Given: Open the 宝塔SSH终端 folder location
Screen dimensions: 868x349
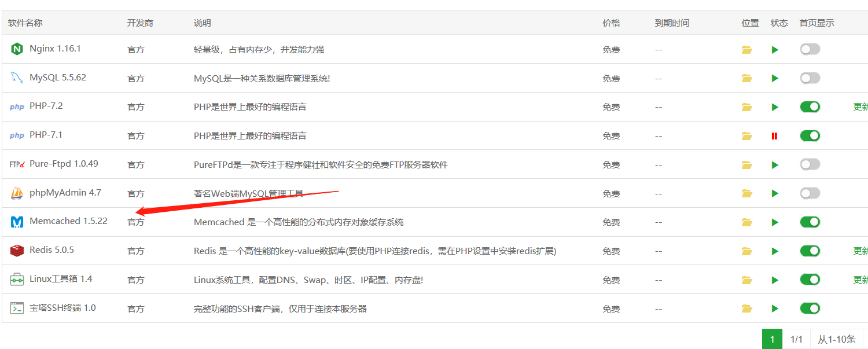Looking at the screenshot, I should click(746, 308).
